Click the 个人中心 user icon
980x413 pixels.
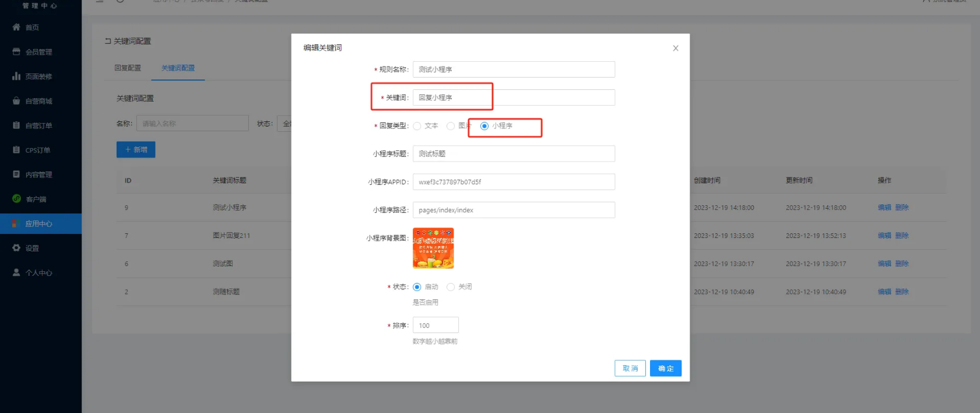[16, 272]
